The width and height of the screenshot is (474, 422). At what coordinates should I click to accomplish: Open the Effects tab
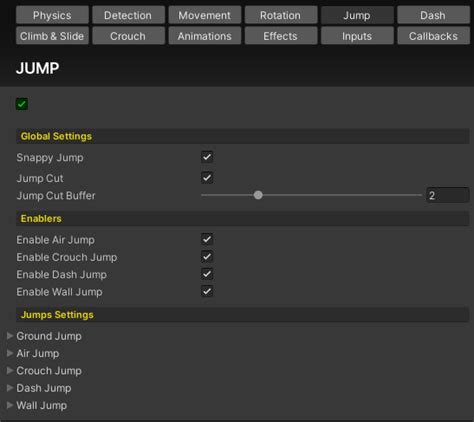point(281,36)
